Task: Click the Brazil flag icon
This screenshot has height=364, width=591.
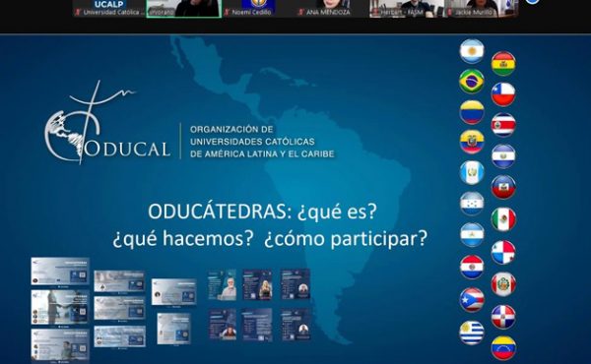Action: click(x=472, y=82)
